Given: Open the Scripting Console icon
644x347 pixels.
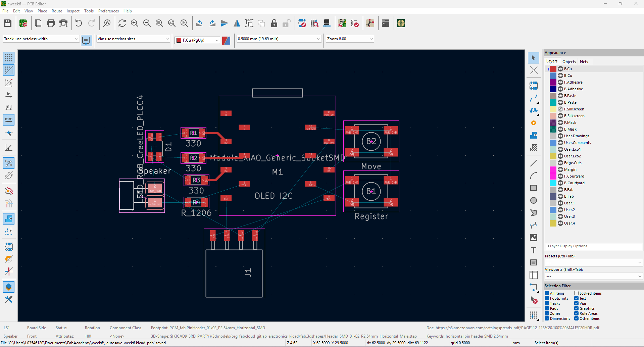Looking at the screenshot, I should click(386, 23).
